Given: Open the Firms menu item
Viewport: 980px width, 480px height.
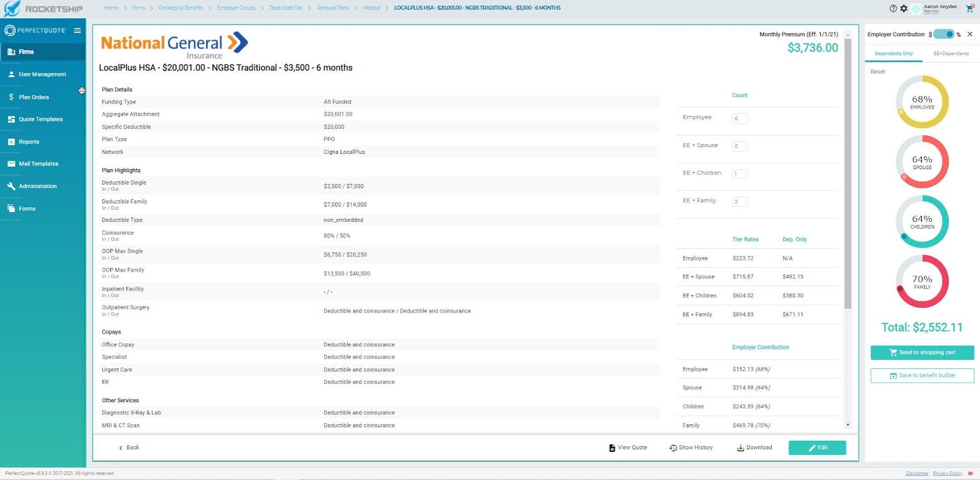Looking at the screenshot, I should point(43,52).
